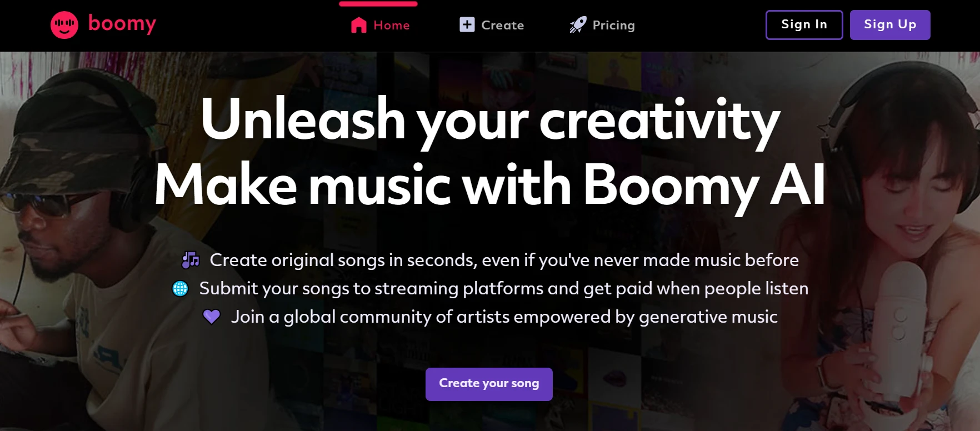Click the "Unleash your creativity" headline

(x=490, y=119)
